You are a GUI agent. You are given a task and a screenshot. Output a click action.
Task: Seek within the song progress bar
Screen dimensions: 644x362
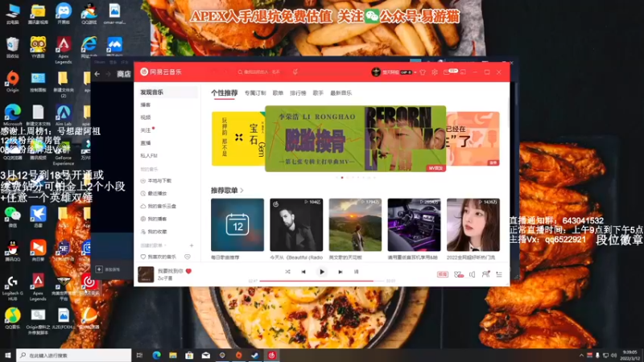[321, 281]
